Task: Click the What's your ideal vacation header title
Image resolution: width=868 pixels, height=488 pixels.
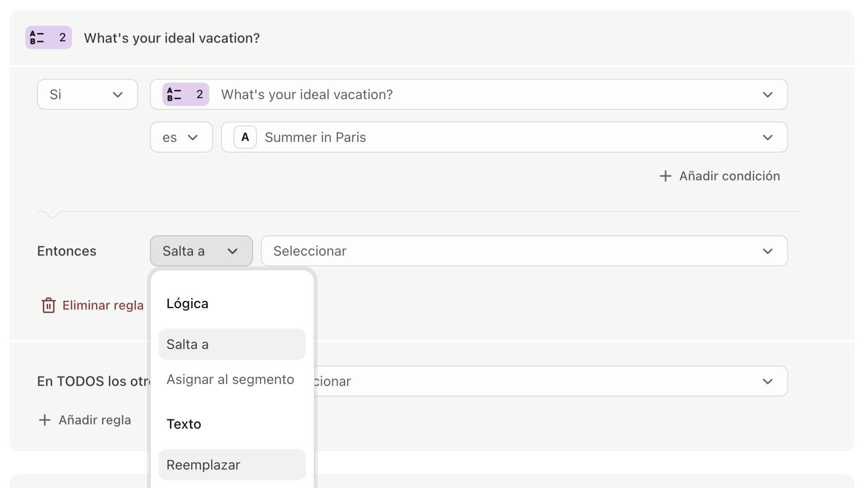Action: [x=172, y=38]
